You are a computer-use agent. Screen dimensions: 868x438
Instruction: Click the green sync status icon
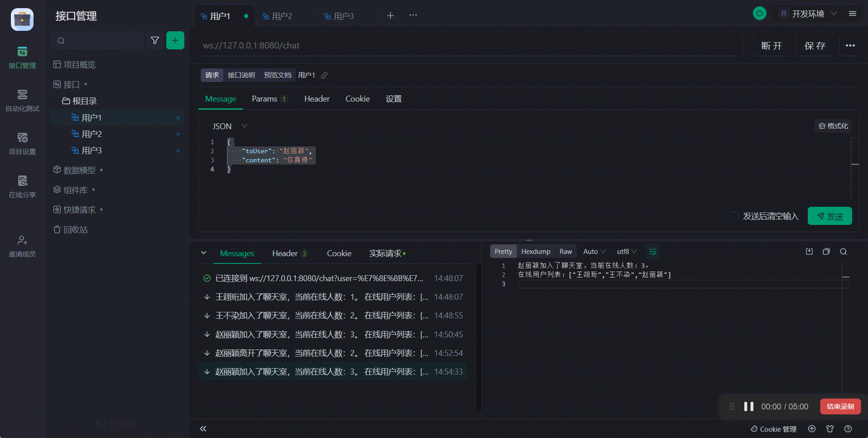[760, 14]
